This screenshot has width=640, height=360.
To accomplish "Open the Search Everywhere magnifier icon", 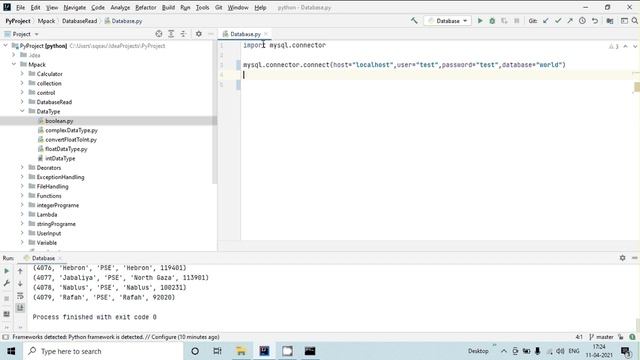I will 635,21.
